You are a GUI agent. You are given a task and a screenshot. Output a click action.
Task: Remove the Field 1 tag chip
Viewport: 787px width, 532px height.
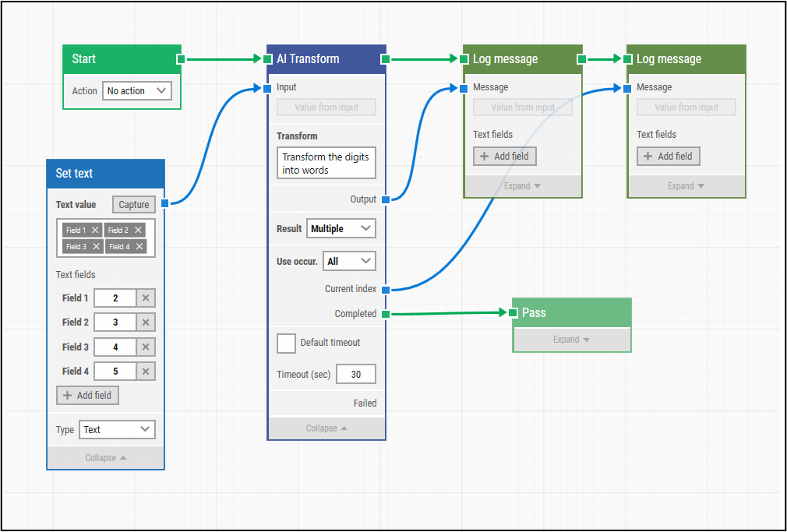click(x=95, y=230)
